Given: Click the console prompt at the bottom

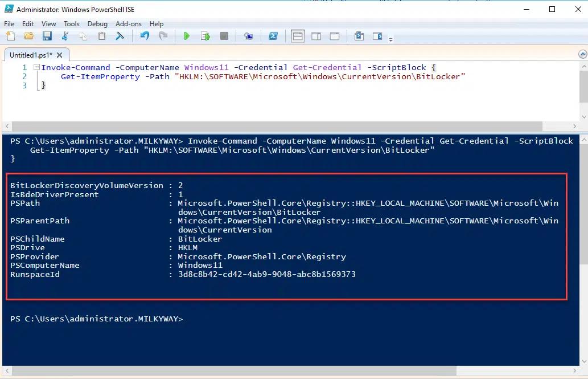Looking at the screenshot, I should (96, 319).
